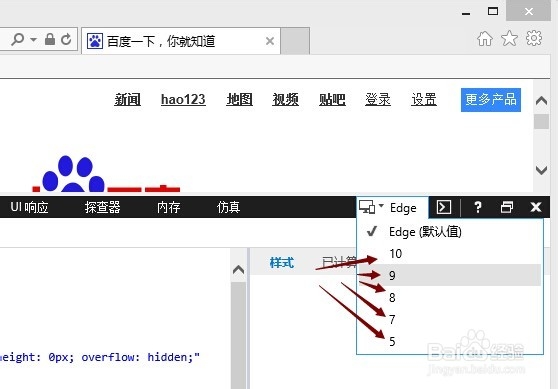Click the page scrollbar down arrow
The height and width of the screenshot is (389, 558).
tap(541, 170)
